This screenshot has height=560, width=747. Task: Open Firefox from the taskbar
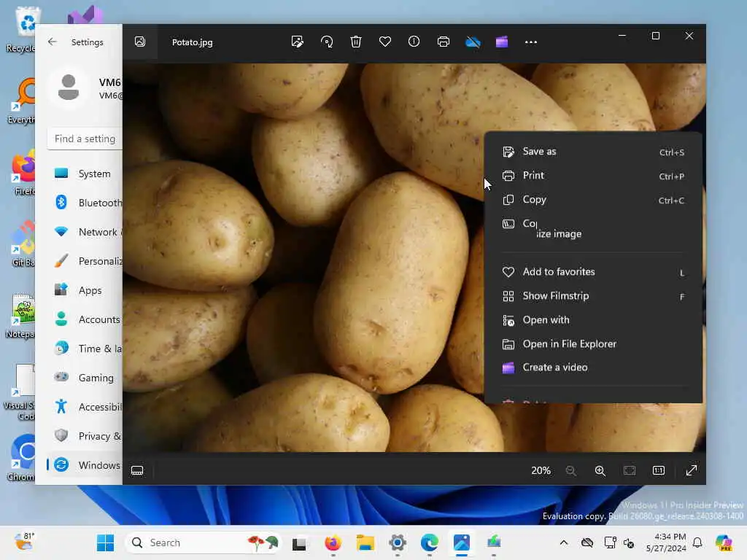333,542
